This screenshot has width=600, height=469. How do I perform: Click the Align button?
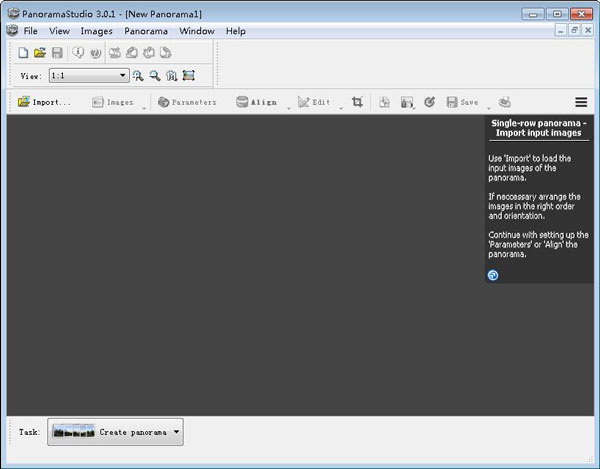[x=256, y=102]
